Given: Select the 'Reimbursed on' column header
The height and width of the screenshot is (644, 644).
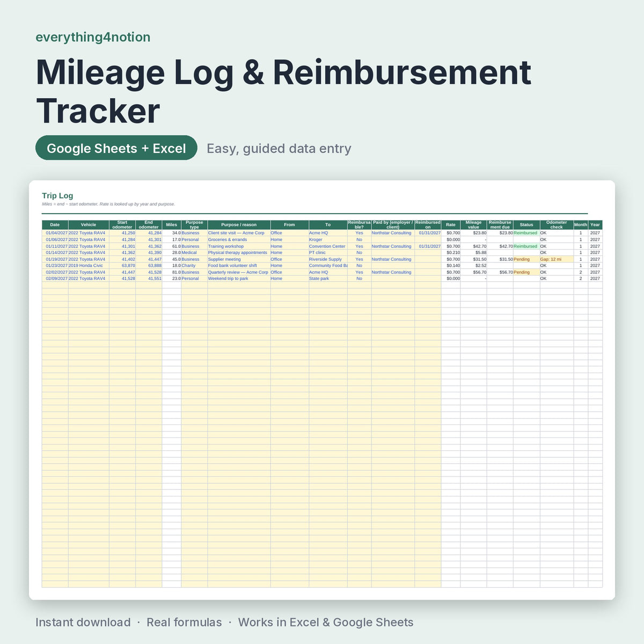Looking at the screenshot, I should coord(428,225).
